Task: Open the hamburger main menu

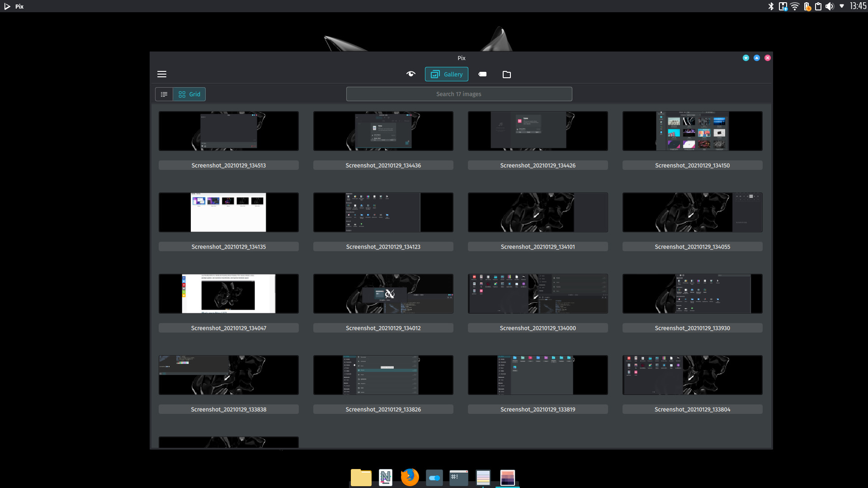Action: 162,74
